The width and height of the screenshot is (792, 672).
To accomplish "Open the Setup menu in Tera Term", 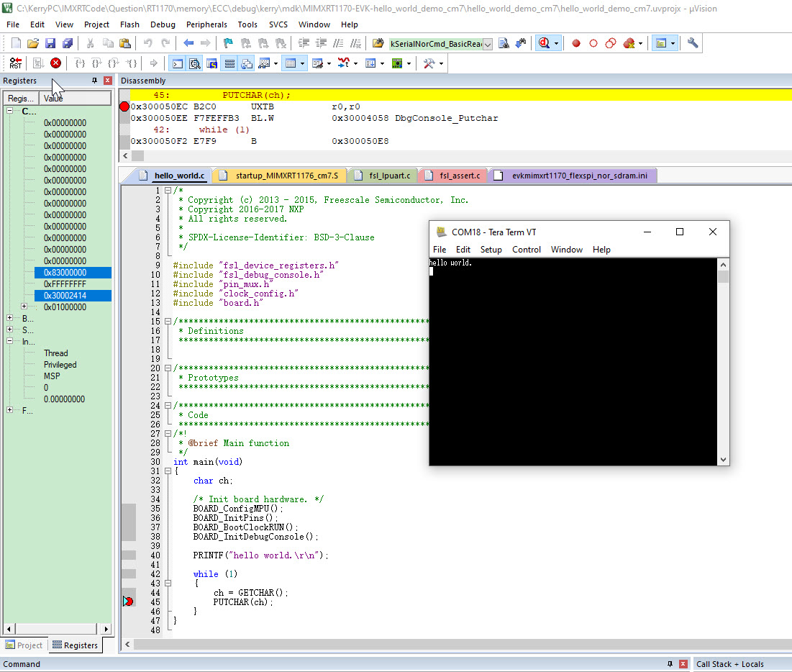I will pyautogui.click(x=491, y=250).
